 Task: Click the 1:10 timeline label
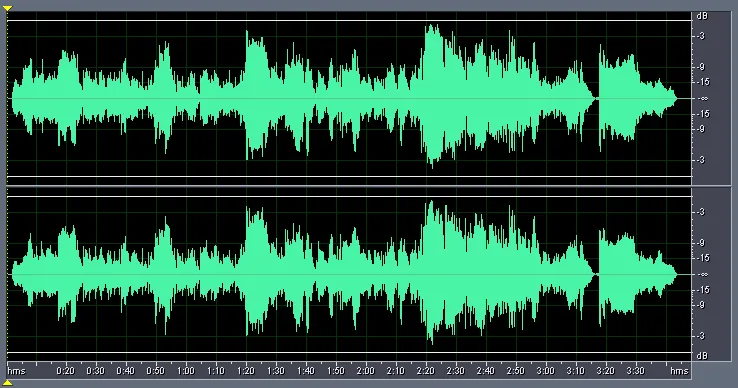[216, 371]
